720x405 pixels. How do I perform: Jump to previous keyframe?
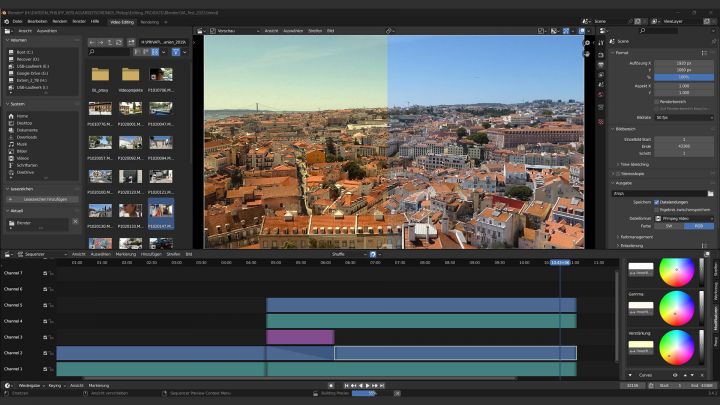coord(354,386)
